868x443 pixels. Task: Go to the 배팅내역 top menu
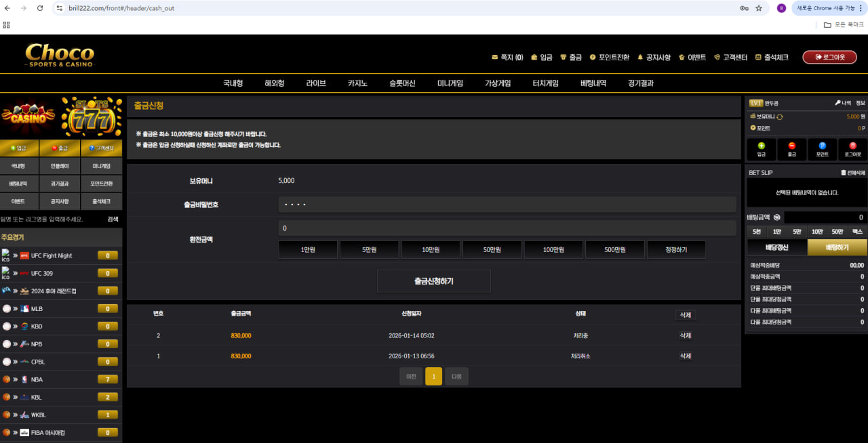coord(593,83)
